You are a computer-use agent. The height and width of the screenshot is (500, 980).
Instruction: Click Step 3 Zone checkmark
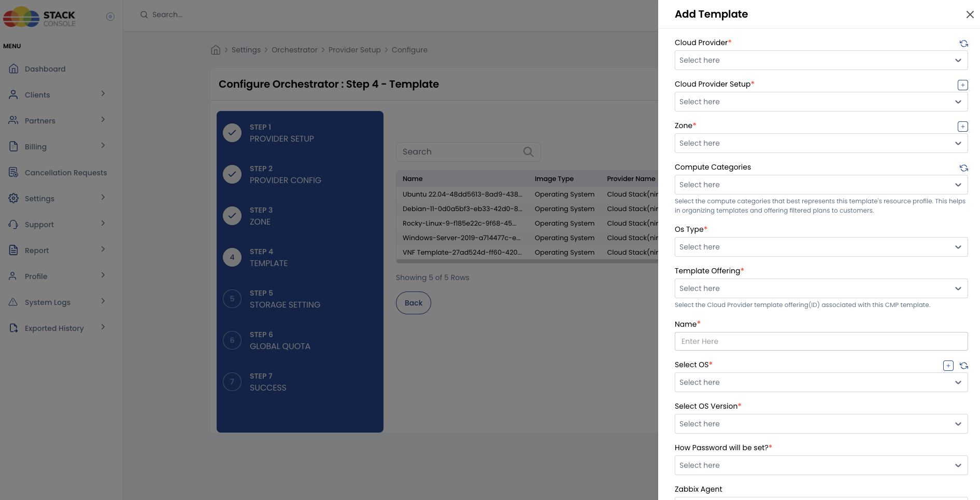232,216
